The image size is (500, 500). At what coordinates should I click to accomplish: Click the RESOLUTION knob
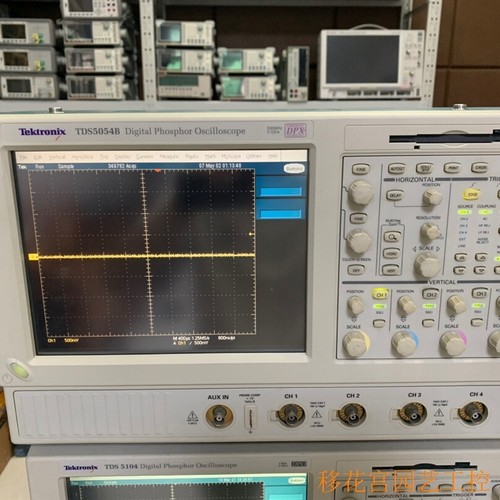click(430, 231)
